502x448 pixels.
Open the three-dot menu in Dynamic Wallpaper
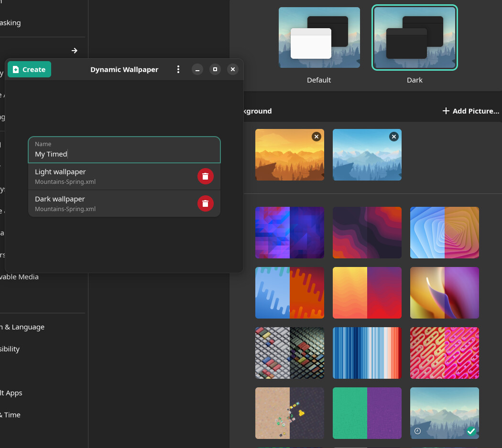(178, 69)
